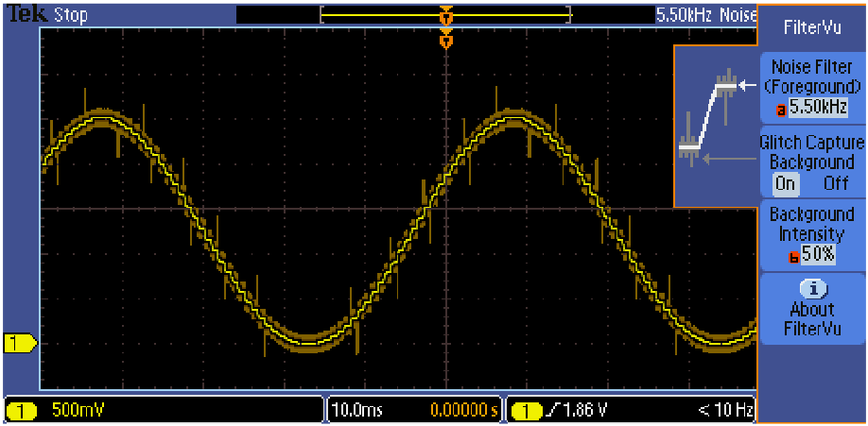Click the channel 1 ground reference marker
868x426 pixels.
pyautogui.click(x=20, y=344)
